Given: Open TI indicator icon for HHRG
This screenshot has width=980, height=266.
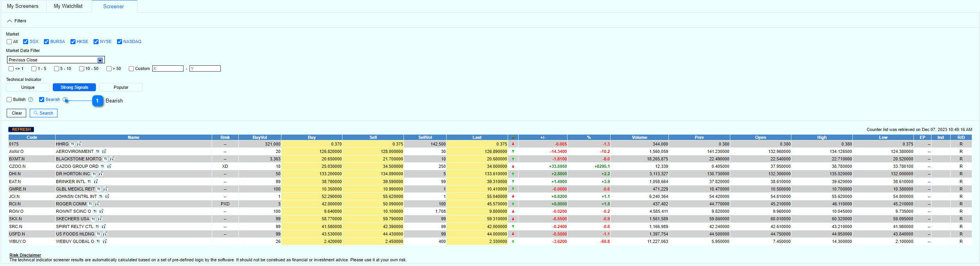Looking at the screenshot, I should coord(72,144).
